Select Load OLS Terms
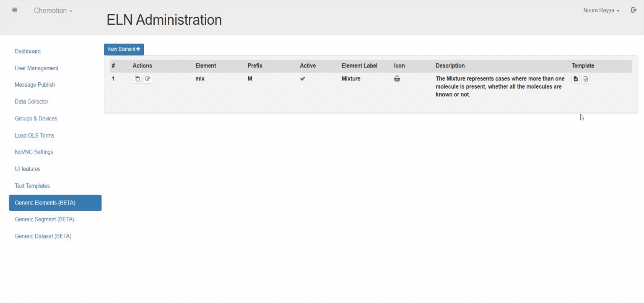644x303 pixels. (x=34, y=135)
